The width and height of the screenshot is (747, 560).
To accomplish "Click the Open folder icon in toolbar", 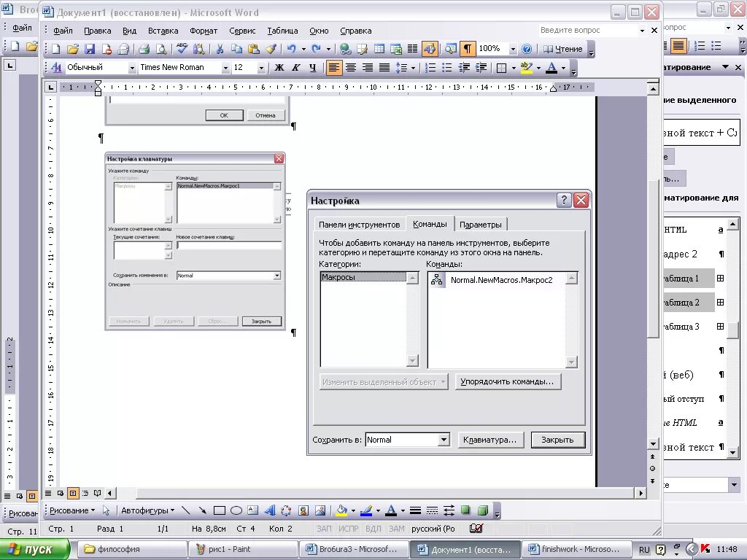I will pos(72,49).
